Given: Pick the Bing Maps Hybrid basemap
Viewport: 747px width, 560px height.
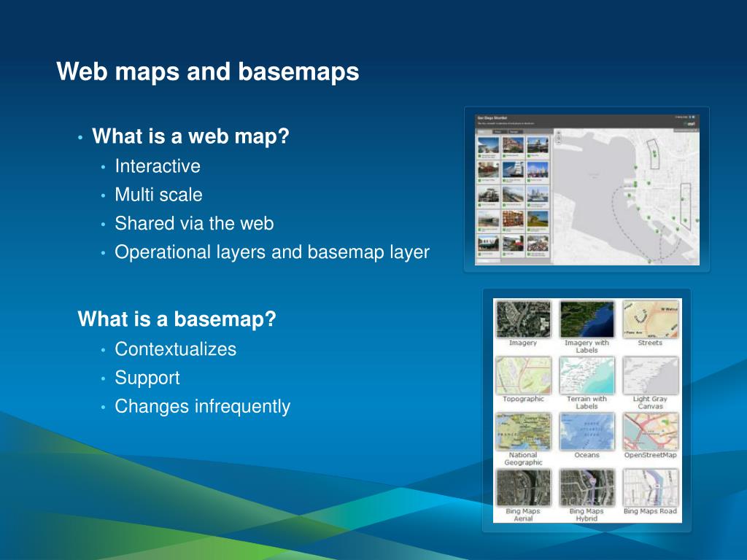Looking at the screenshot, I should click(x=587, y=488).
